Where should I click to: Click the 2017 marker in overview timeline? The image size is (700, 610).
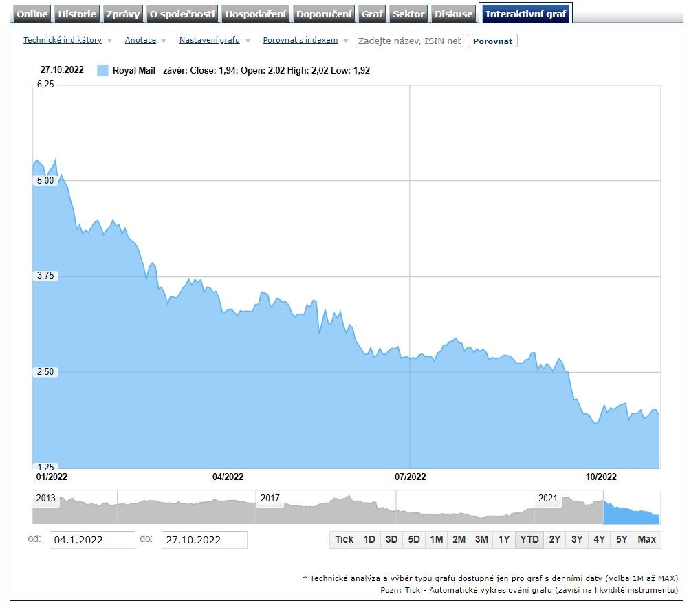270,498
